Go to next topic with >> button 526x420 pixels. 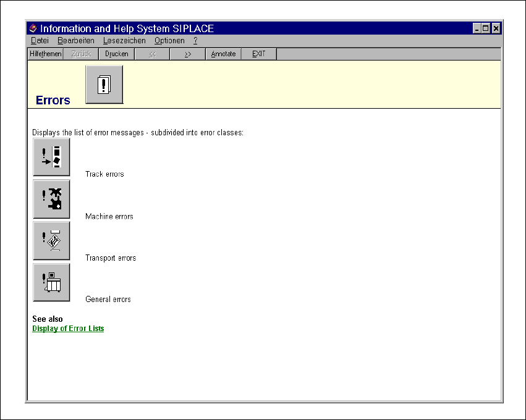coord(188,54)
